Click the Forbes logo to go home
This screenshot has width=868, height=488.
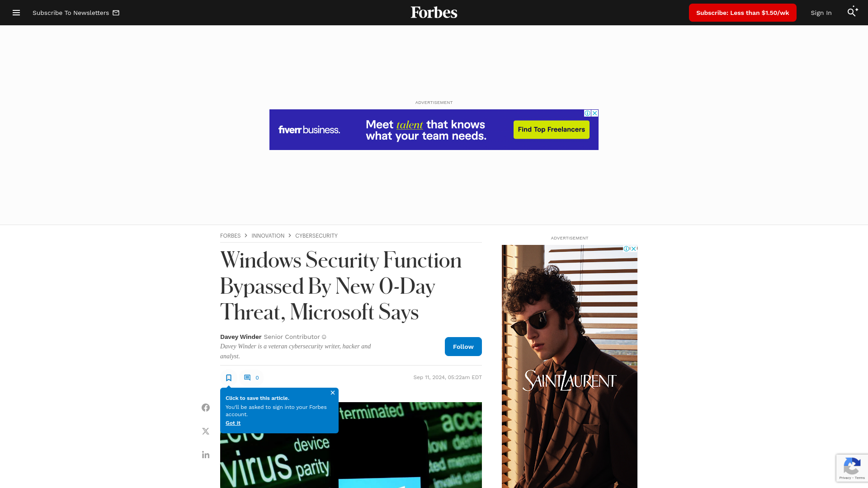point(434,13)
